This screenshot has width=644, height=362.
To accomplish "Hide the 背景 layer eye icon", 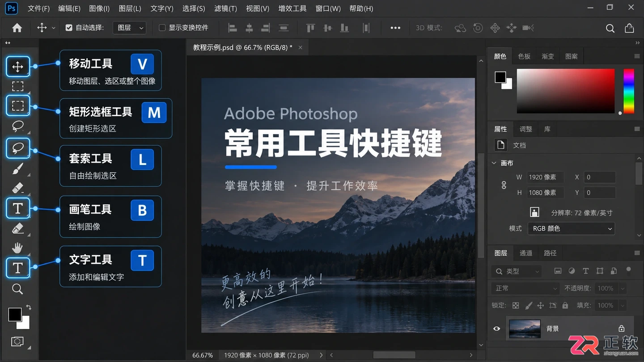I will [496, 328].
